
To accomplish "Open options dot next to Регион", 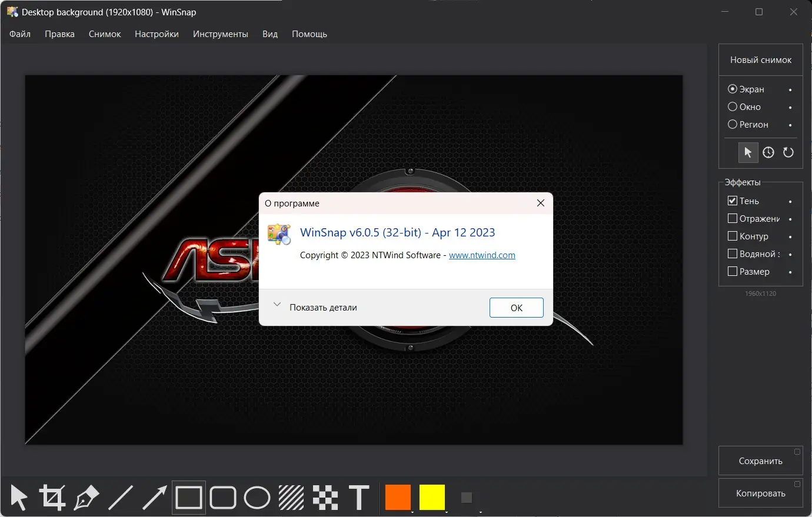I will coord(790,125).
